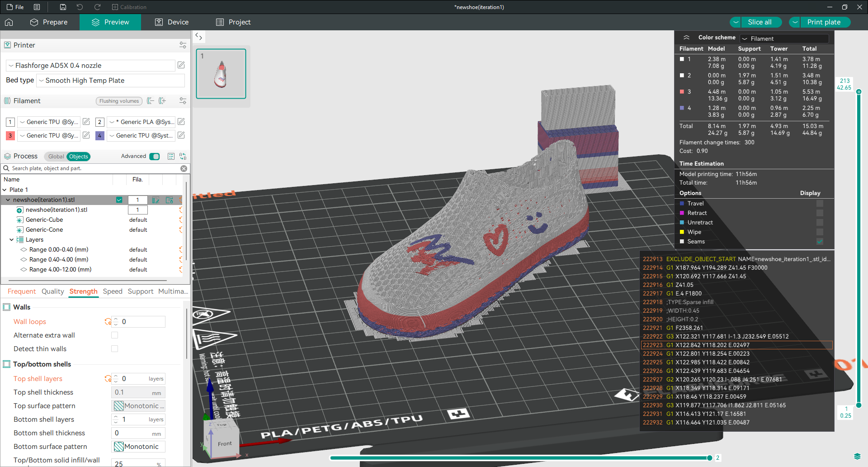Switch to the Prepare tab

tap(49, 22)
